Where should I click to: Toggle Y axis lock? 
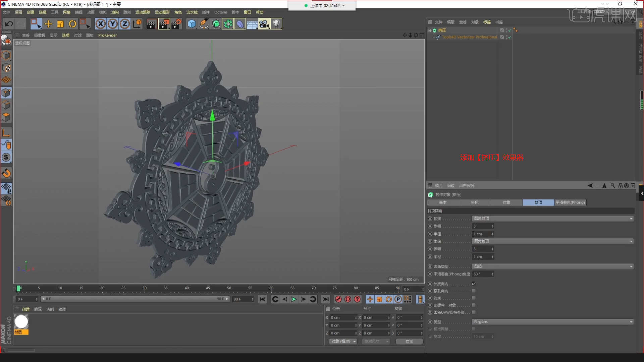113,24
